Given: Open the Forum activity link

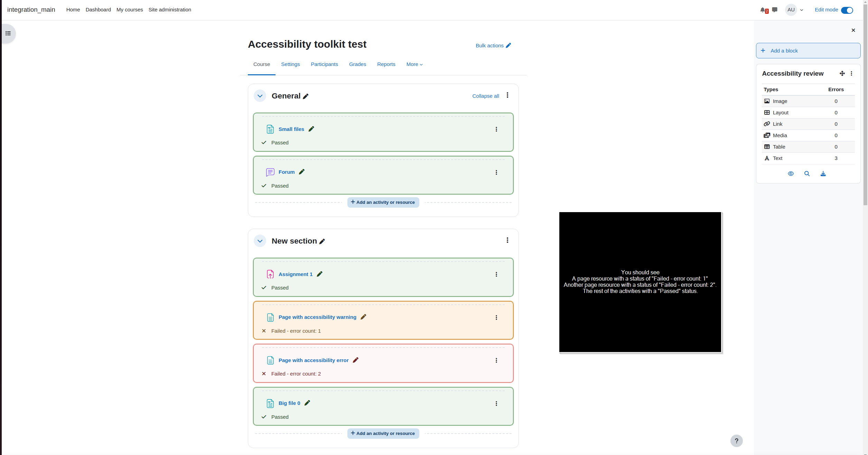Looking at the screenshot, I should pos(287,172).
